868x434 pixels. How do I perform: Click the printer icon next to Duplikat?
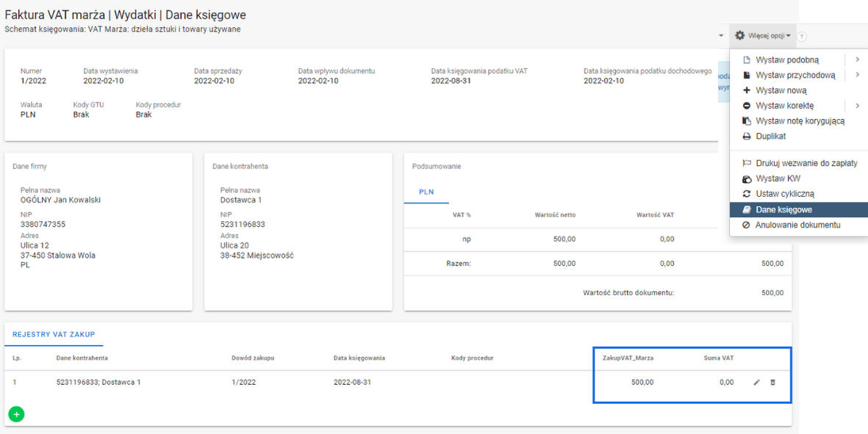click(747, 137)
